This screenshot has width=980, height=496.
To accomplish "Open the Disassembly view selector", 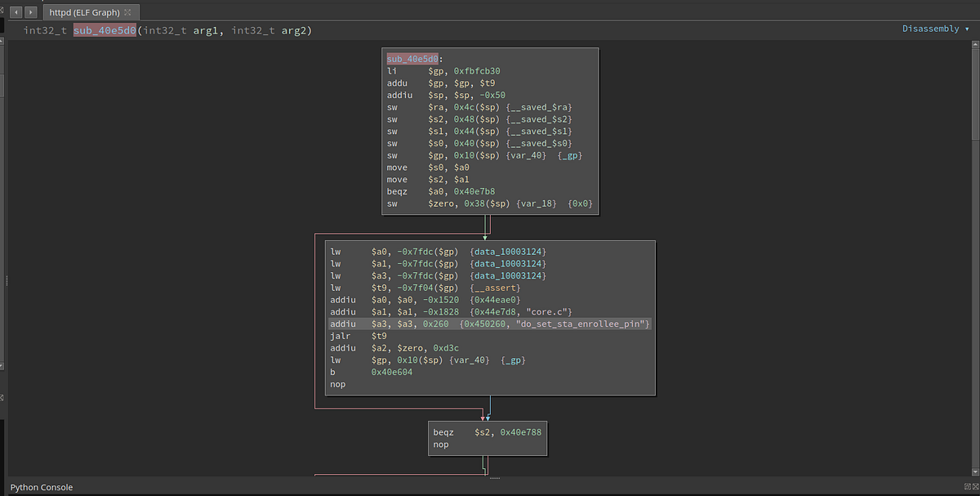I will tap(931, 29).
